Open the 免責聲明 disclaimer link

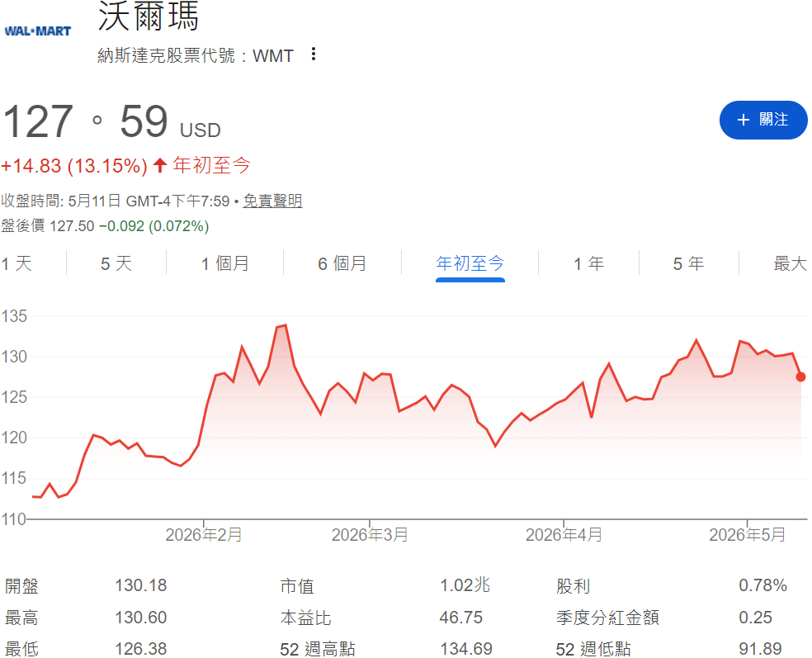click(x=273, y=201)
